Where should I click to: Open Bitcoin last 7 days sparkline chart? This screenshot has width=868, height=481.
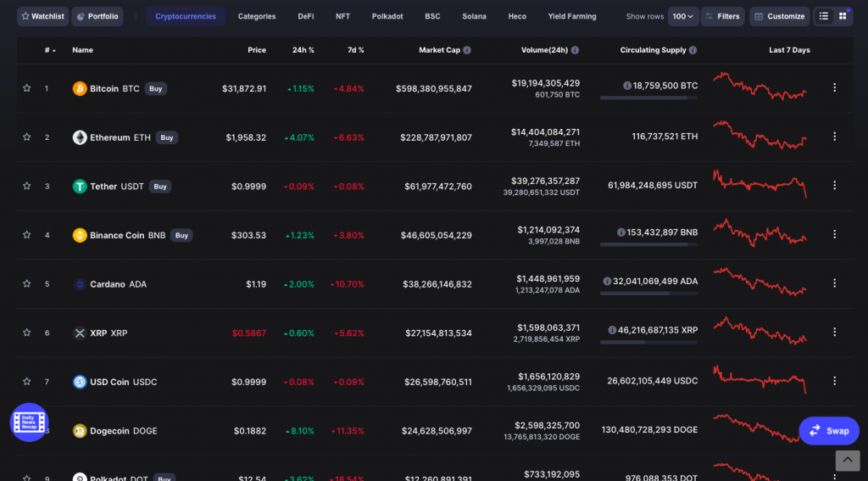click(x=760, y=87)
